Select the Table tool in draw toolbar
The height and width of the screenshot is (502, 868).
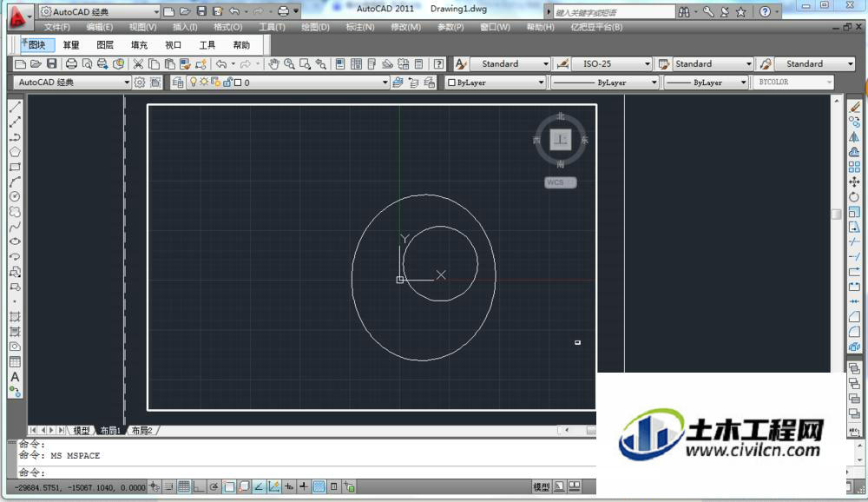15,362
